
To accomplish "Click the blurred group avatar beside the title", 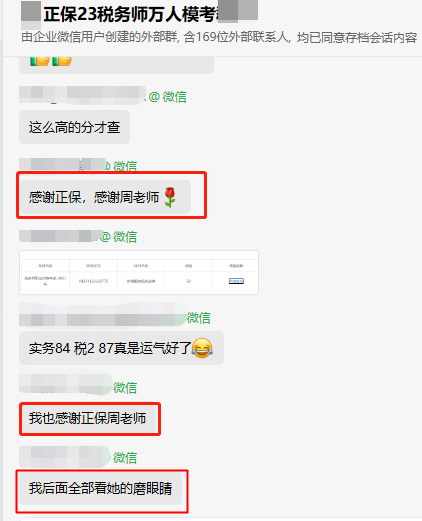I will click(x=31, y=14).
